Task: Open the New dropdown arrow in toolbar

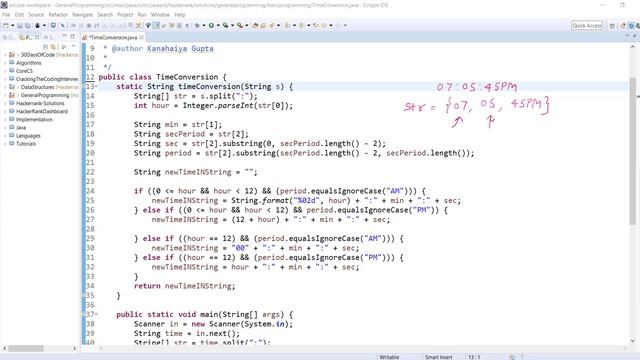Action: 12,25
